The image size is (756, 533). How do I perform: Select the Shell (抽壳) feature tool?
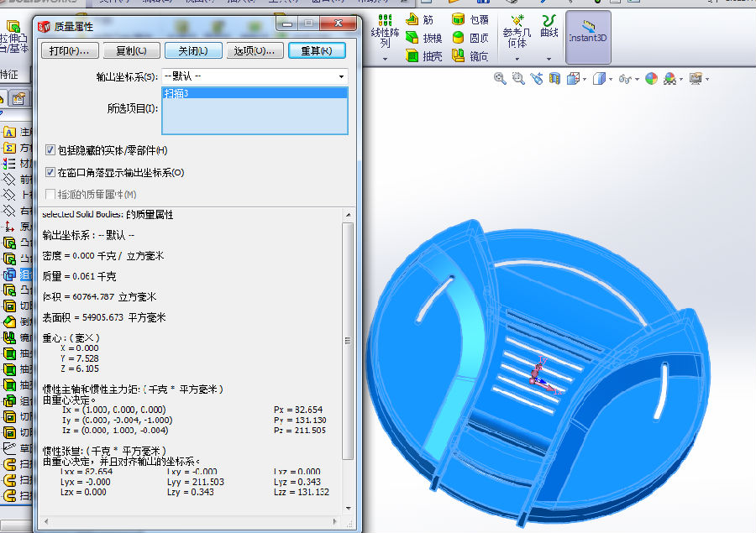click(x=412, y=56)
